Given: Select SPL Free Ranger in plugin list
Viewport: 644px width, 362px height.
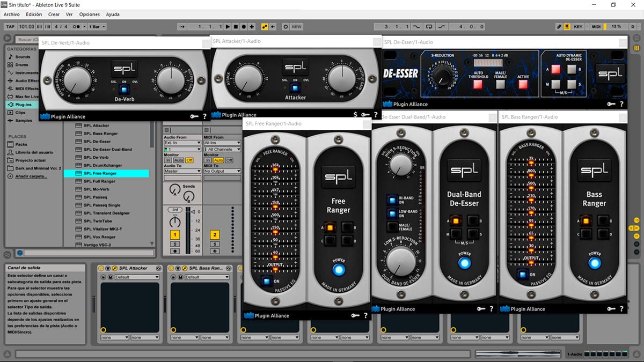Looking at the screenshot, I should tap(106, 173).
